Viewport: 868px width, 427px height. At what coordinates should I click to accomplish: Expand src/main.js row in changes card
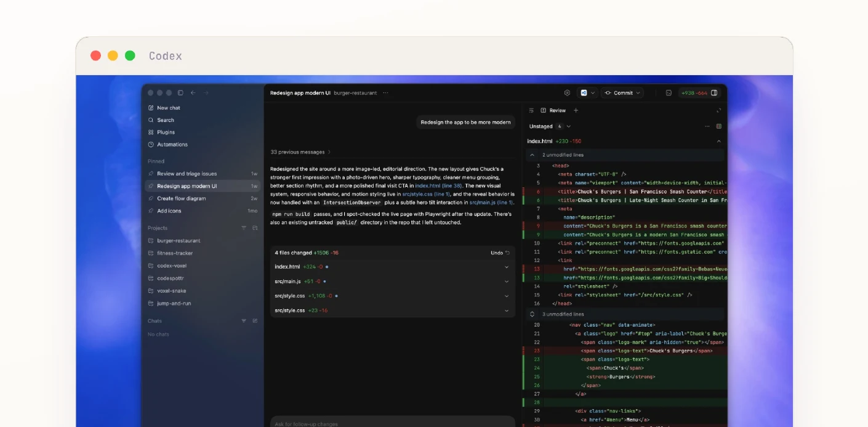(x=393, y=282)
